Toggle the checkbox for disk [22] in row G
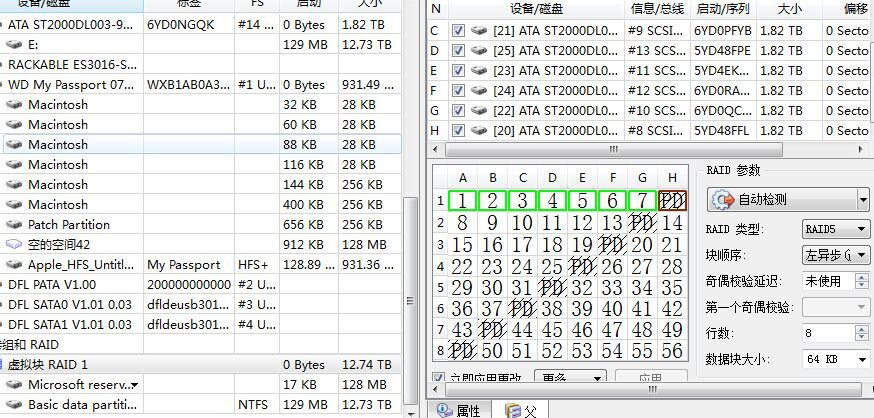 (x=458, y=111)
